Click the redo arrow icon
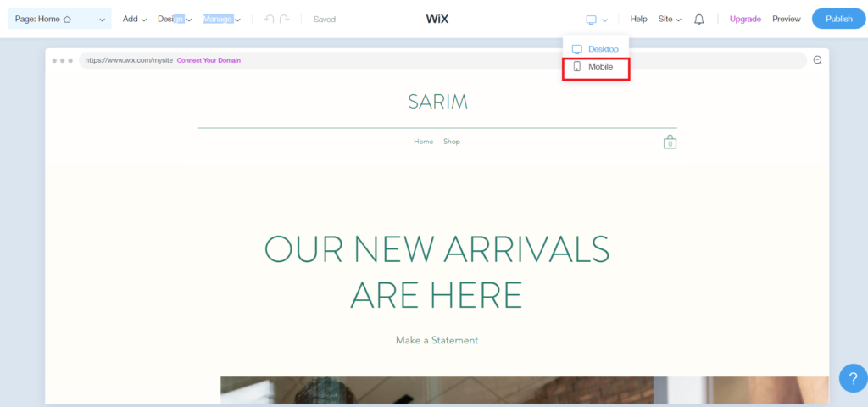The height and width of the screenshot is (407, 868). click(285, 19)
